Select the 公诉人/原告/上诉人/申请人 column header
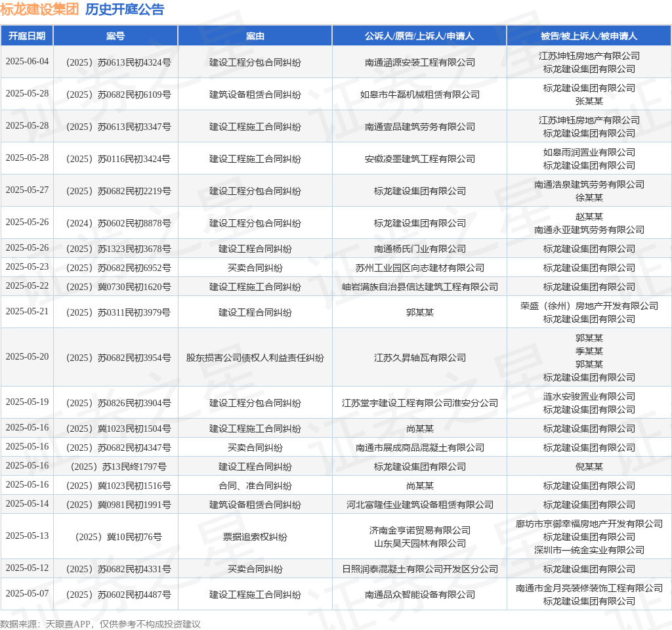672x630 pixels. pos(419,36)
